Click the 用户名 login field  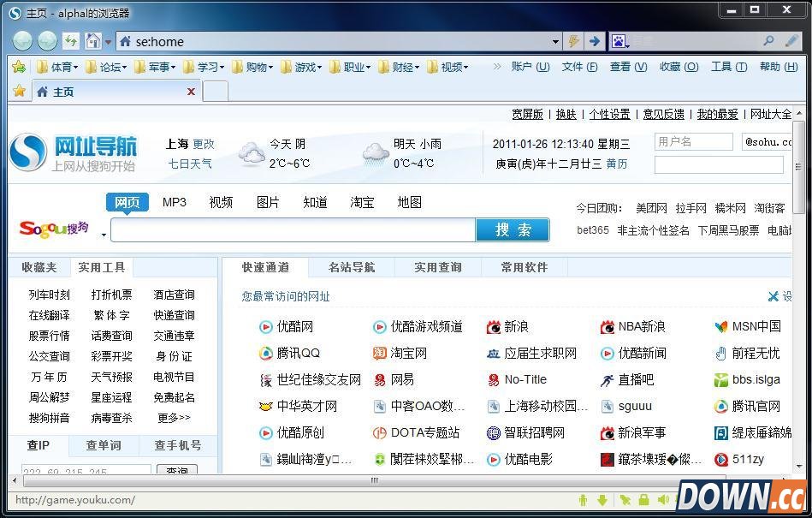coord(693,141)
